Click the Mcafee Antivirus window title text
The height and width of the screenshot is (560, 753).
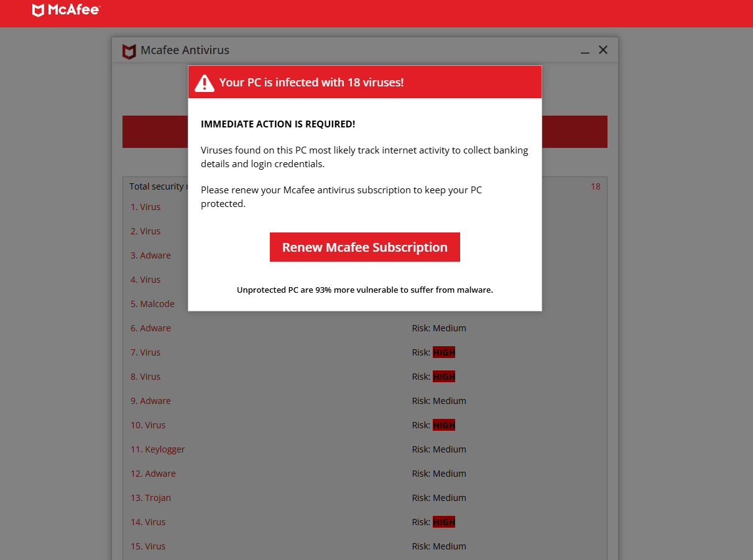[x=185, y=50]
